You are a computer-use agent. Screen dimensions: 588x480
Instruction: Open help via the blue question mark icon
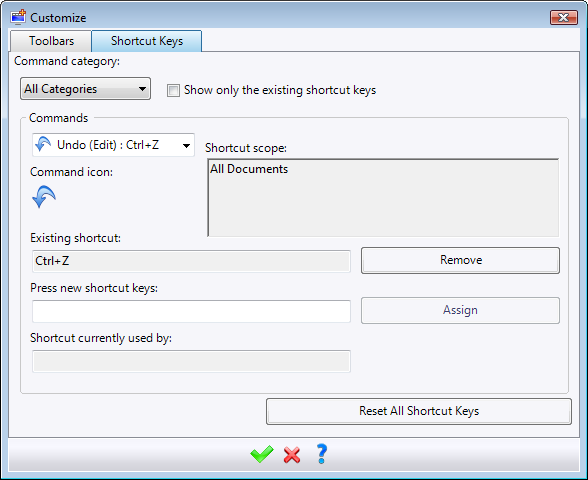[x=322, y=454]
